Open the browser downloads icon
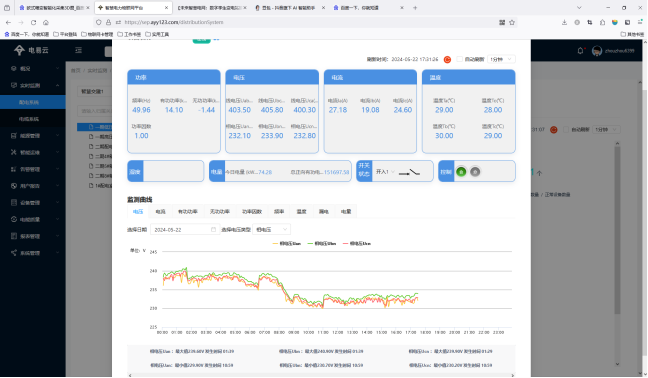This screenshot has width=648, height=378. 564,22
